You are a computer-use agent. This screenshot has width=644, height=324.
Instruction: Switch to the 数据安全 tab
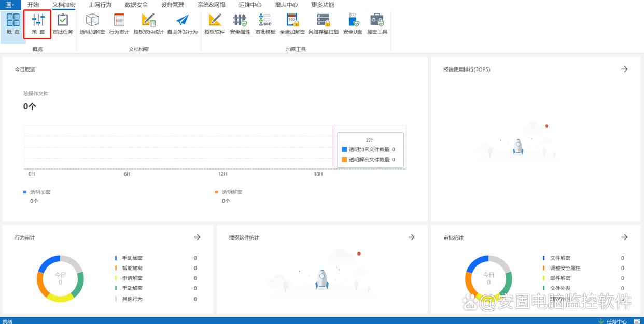point(136,5)
